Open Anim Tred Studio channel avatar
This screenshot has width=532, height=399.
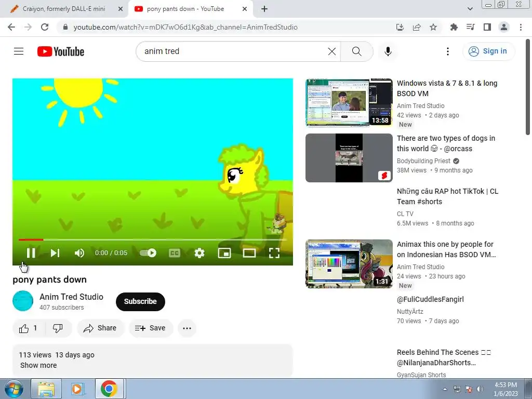[x=23, y=301]
